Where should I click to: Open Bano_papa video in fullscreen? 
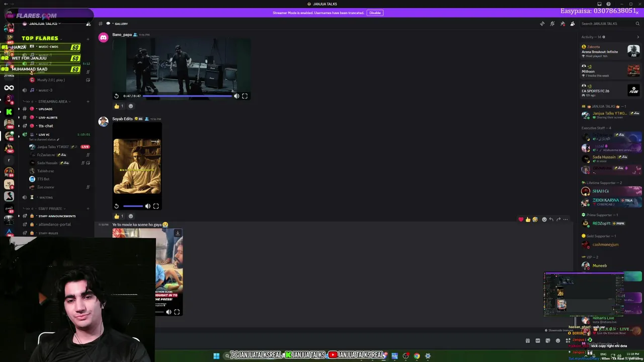click(245, 96)
